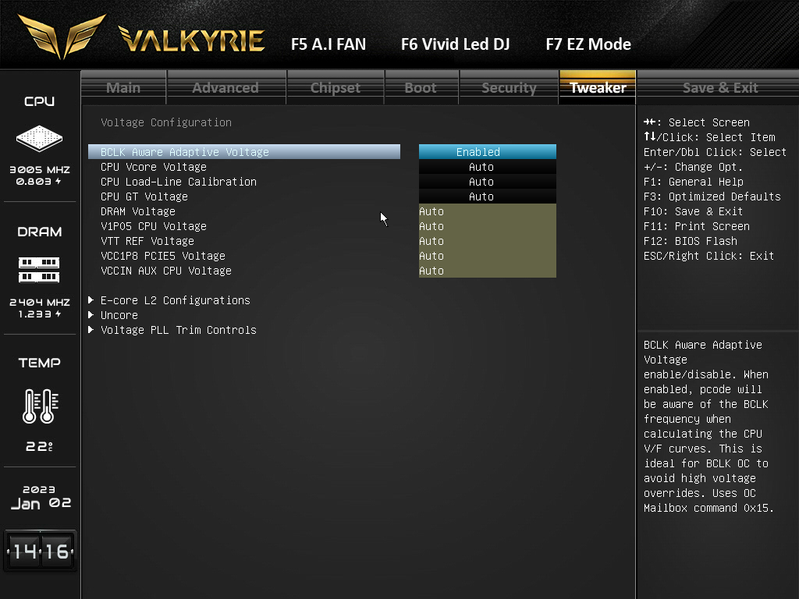Select VCC1P8 PCIE5 Voltage label

[163, 256]
